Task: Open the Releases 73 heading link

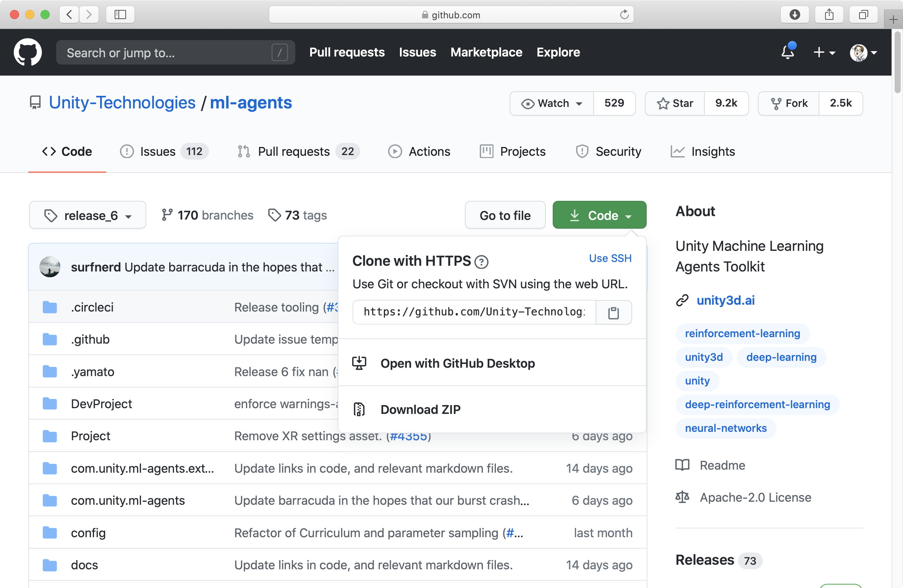Action: (719, 560)
